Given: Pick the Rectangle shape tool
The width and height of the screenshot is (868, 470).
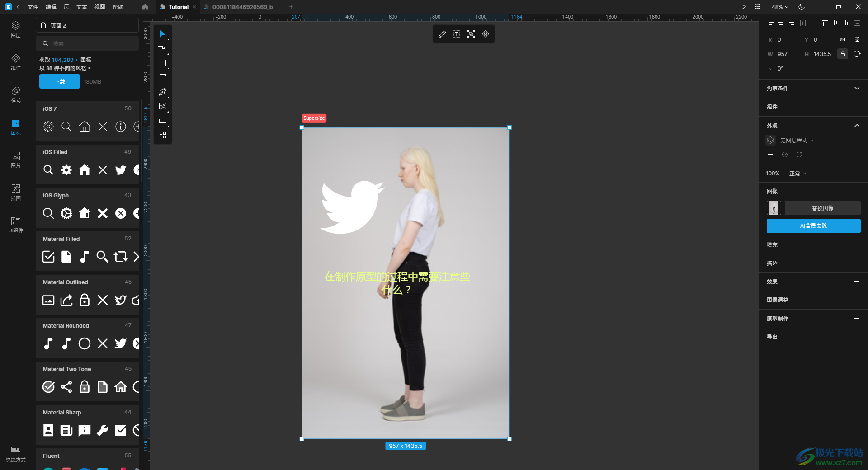Looking at the screenshot, I should click(162, 63).
